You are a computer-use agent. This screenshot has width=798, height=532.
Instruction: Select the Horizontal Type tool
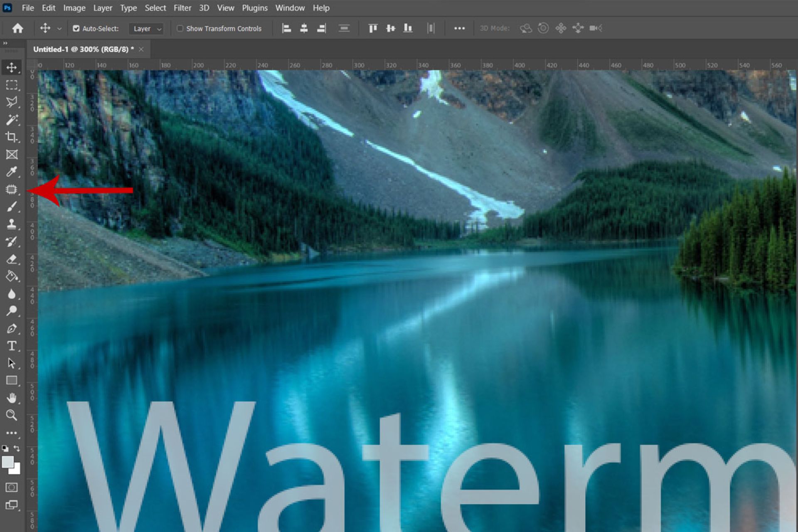pyautogui.click(x=12, y=346)
